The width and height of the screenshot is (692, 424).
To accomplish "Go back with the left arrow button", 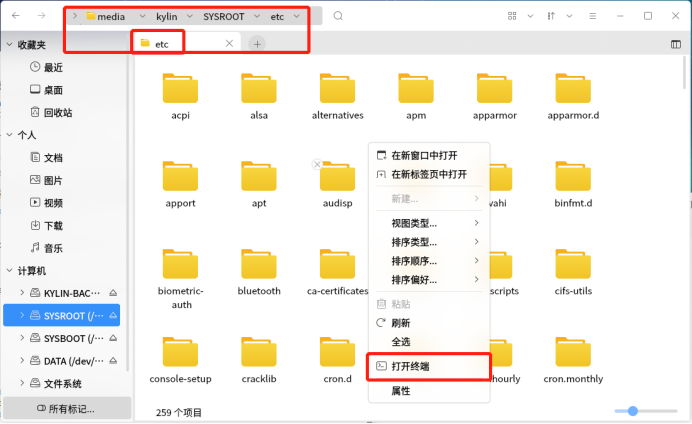I will [16, 16].
